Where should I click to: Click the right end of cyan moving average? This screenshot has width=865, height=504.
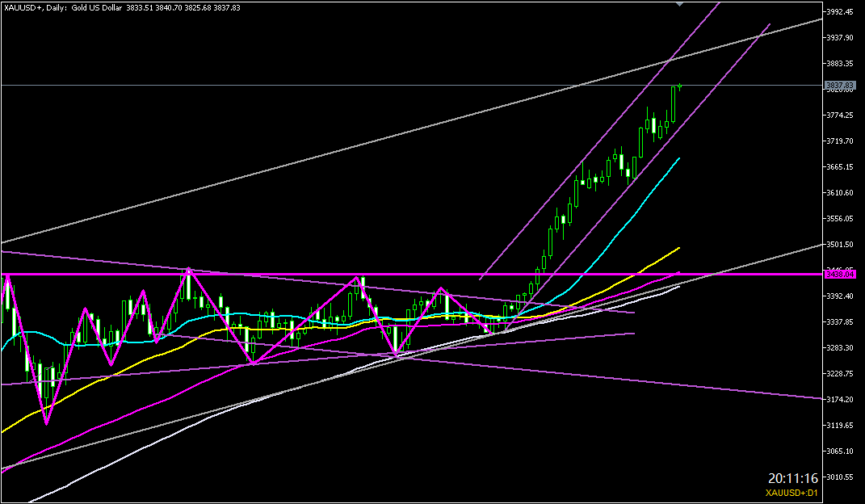pyautogui.click(x=678, y=159)
